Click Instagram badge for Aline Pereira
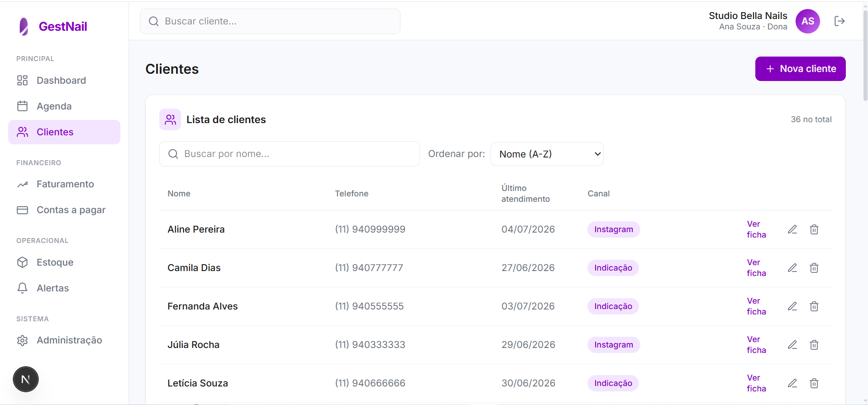Image resolution: width=868 pixels, height=405 pixels. [614, 229]
